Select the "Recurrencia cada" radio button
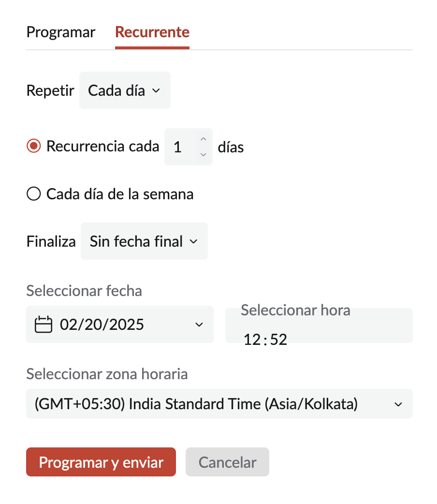This screenshot has height=504, width=437. coord(33,146)
